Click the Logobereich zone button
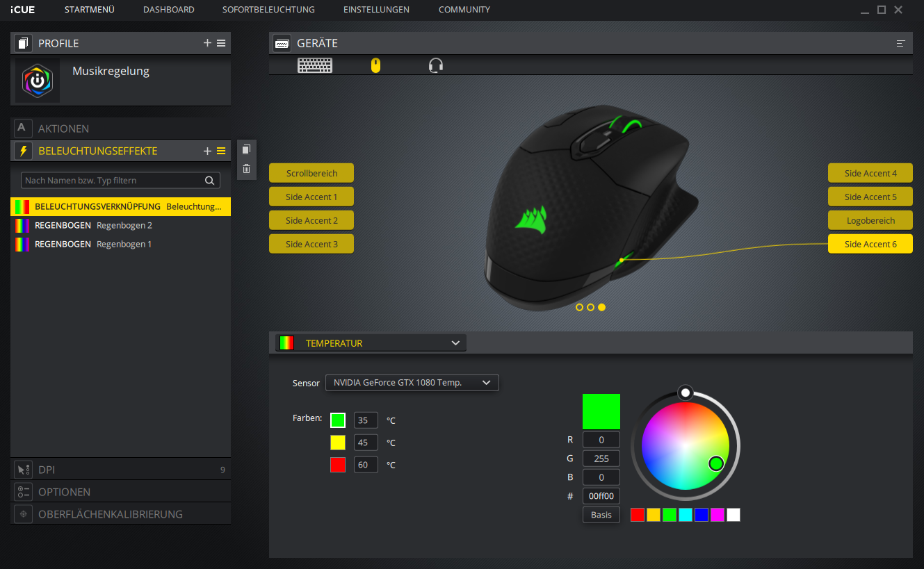This screenshot has width=924, height=569. pos(870,220)
